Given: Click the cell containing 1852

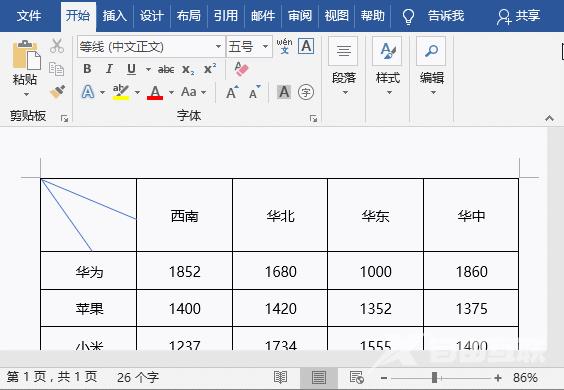Looking at the screenshot, I should (185, 271).
